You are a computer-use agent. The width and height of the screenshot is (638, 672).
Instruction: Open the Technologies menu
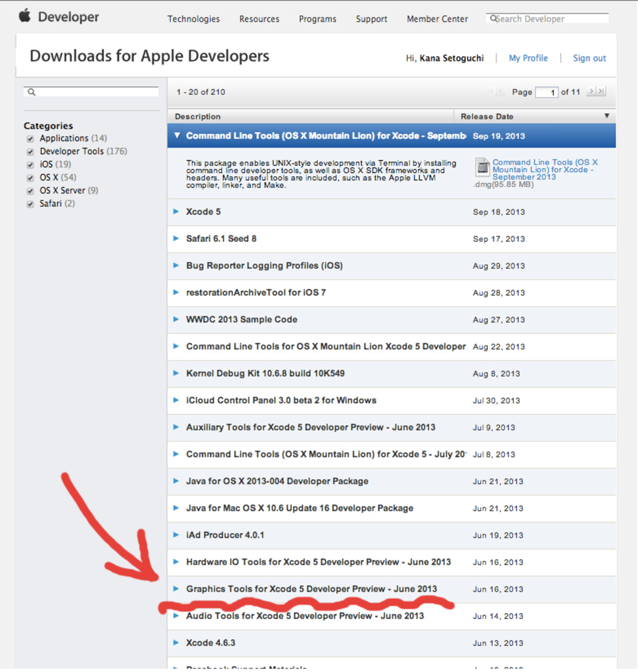(x=193, y=19)
